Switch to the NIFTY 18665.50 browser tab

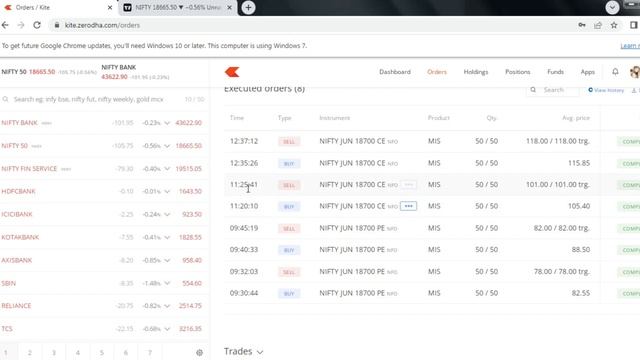click(178, 7)
